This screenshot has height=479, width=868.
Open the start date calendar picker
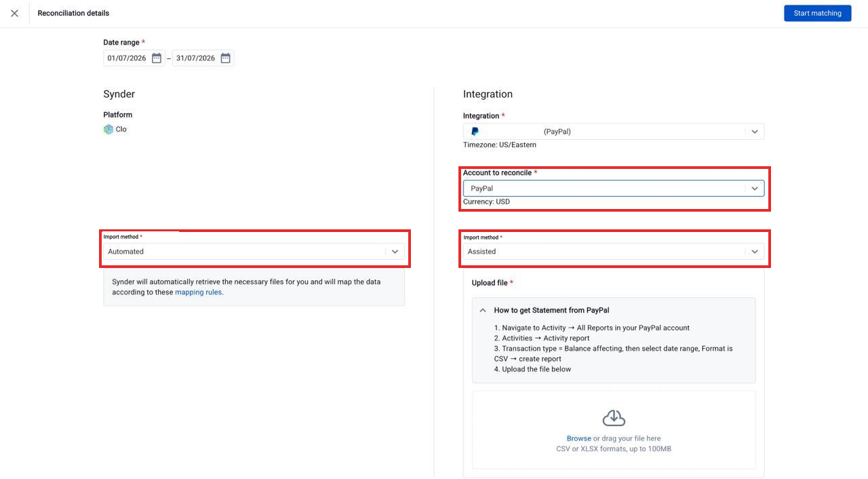pos(157,58)
